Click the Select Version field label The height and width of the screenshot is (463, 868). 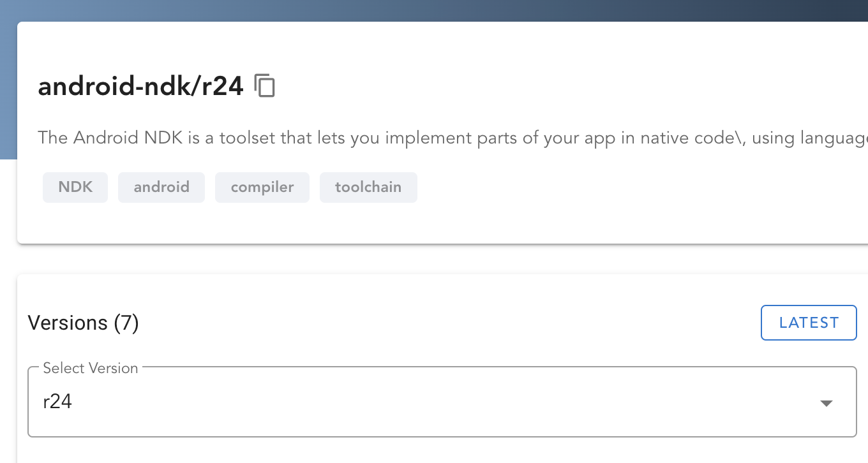click(x=89, y=368)
